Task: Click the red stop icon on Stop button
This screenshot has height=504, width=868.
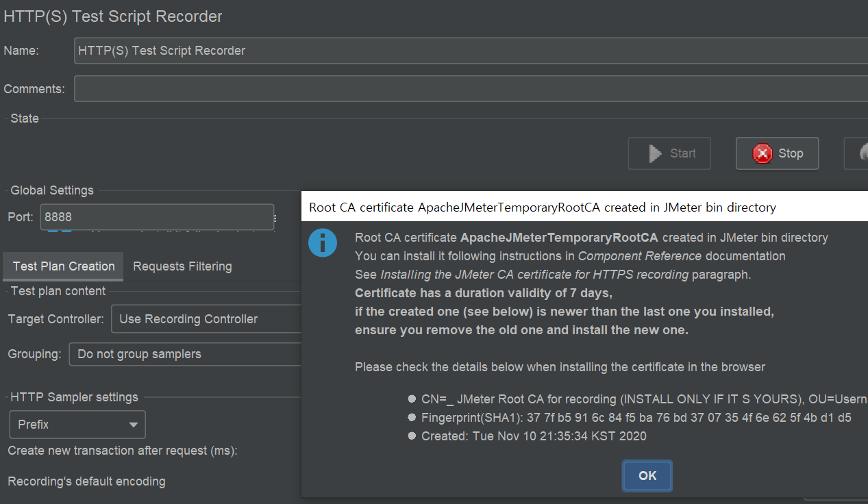Action: coord(762,153)
